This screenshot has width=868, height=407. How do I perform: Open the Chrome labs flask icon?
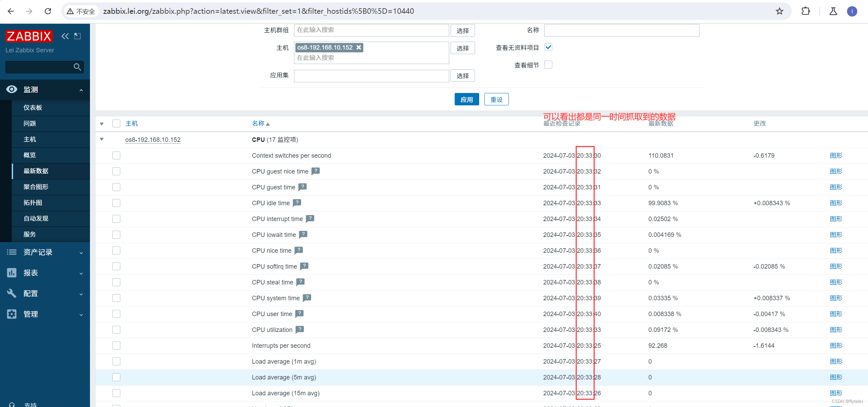pyautogui.click(x=833, y=11)
